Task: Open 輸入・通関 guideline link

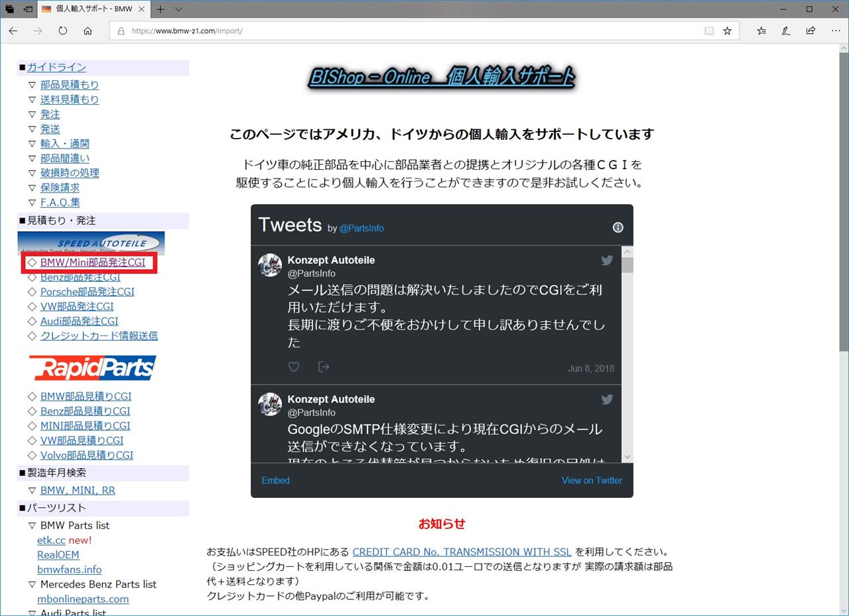Action: pyautogui.click(x=65, y=143)
